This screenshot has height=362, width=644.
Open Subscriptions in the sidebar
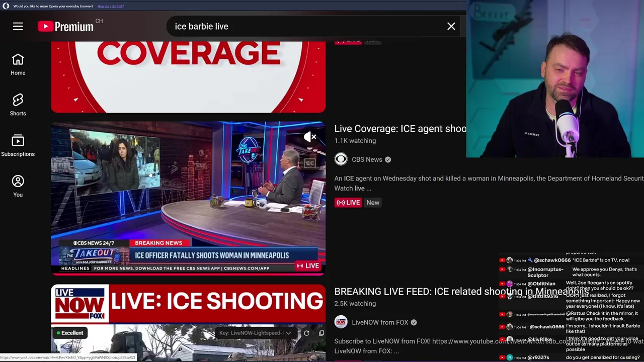pyautogui.click(x=18, y=146)
